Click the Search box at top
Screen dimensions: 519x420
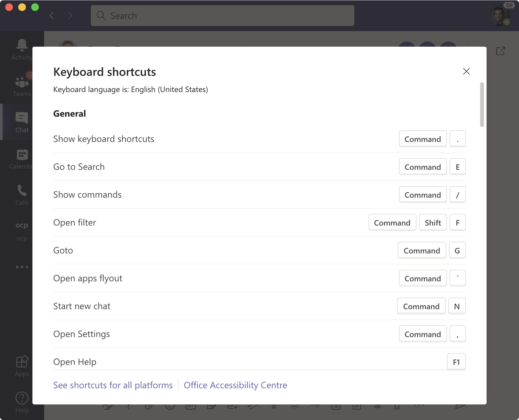point(223,16)
